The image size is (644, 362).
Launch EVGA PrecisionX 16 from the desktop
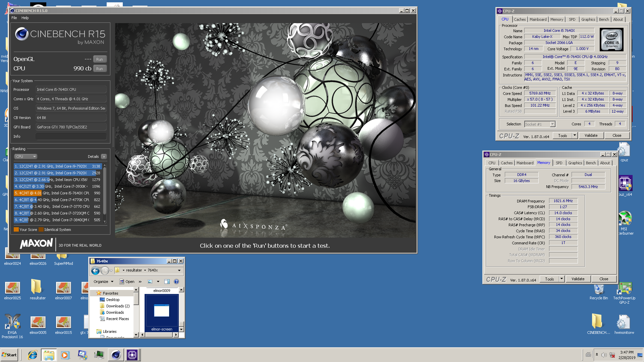click(x=12, y=326)
